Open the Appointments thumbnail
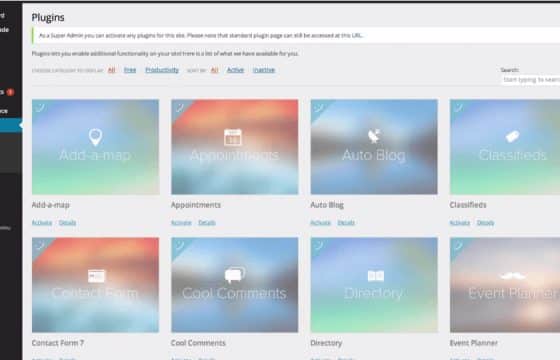The image size is (560, 360). [235, 147]
